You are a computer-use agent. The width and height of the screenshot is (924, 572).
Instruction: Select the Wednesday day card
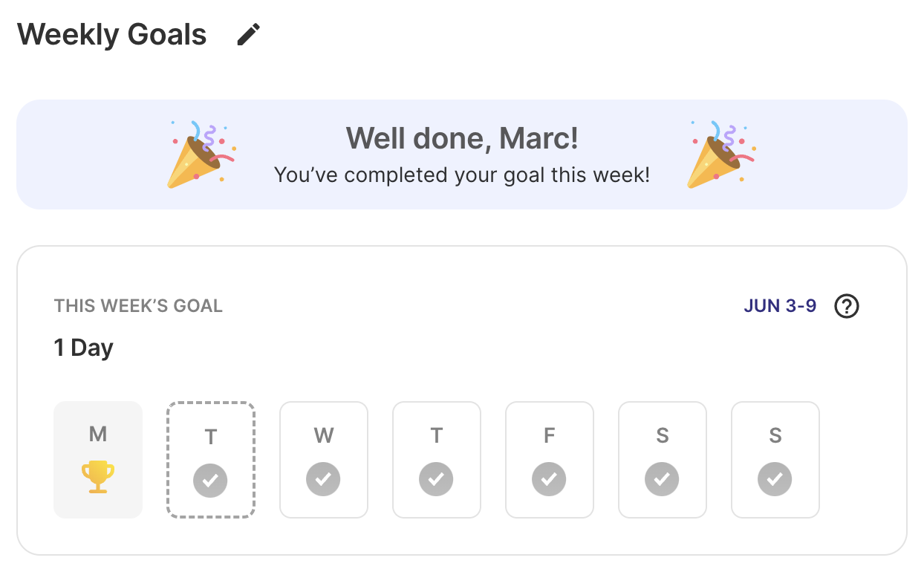click(324, 460)
